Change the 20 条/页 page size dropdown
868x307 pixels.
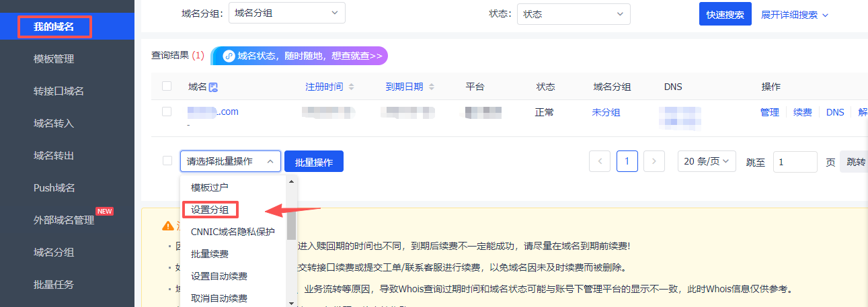point(707,161)
